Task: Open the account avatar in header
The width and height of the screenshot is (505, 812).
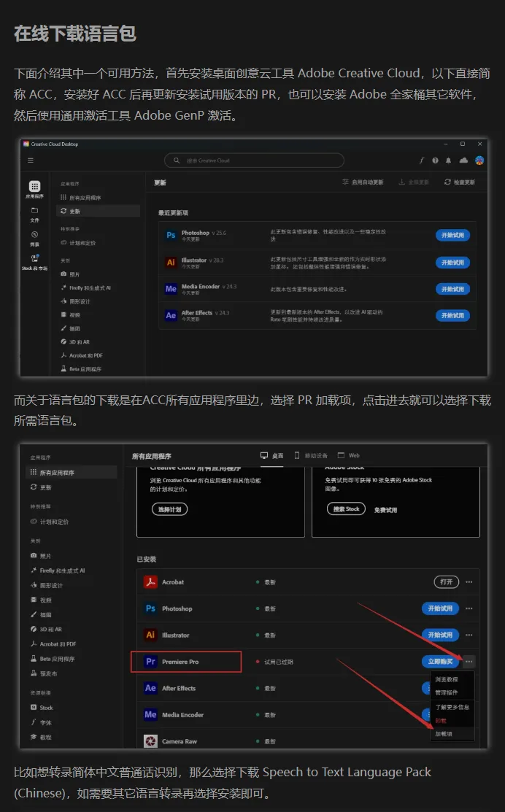Action: click(x=479, y=161)
